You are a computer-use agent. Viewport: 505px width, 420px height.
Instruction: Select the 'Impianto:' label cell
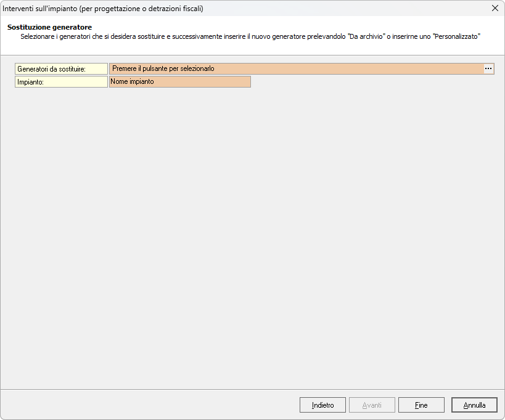coord(61,81)
